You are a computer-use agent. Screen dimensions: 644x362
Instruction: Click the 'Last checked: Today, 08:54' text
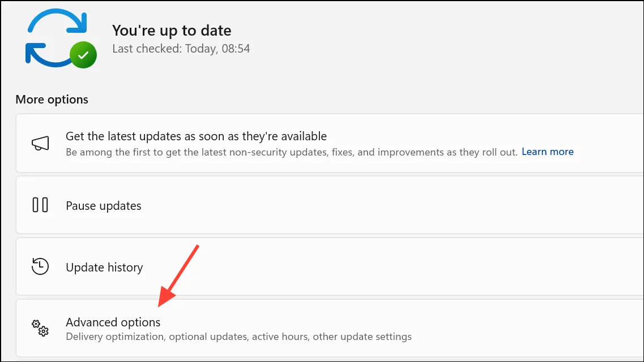click(181, 49)
